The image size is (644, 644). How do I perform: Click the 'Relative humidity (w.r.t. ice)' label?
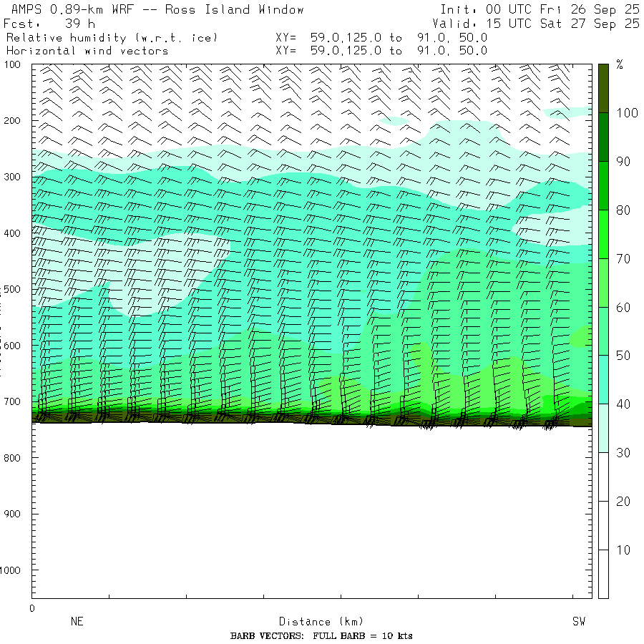coord(112,38)
